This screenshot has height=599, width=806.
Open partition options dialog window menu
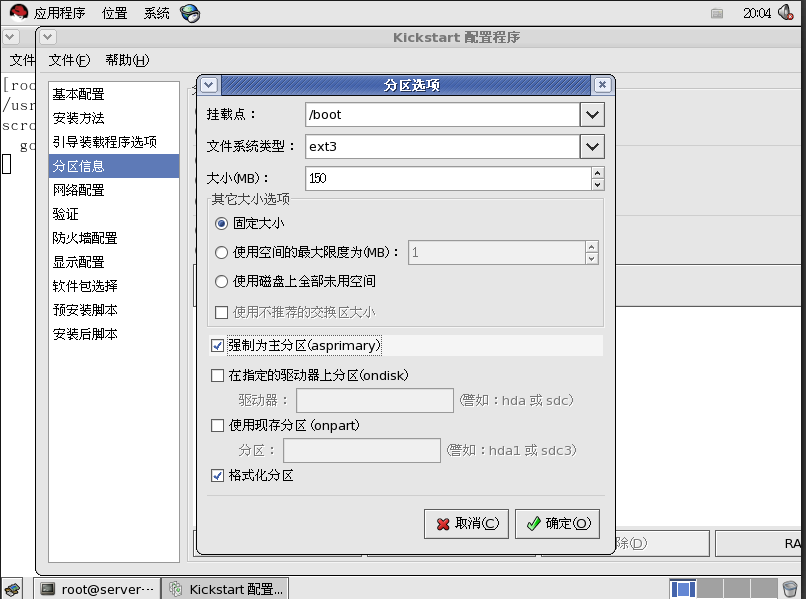click(209, 85)
